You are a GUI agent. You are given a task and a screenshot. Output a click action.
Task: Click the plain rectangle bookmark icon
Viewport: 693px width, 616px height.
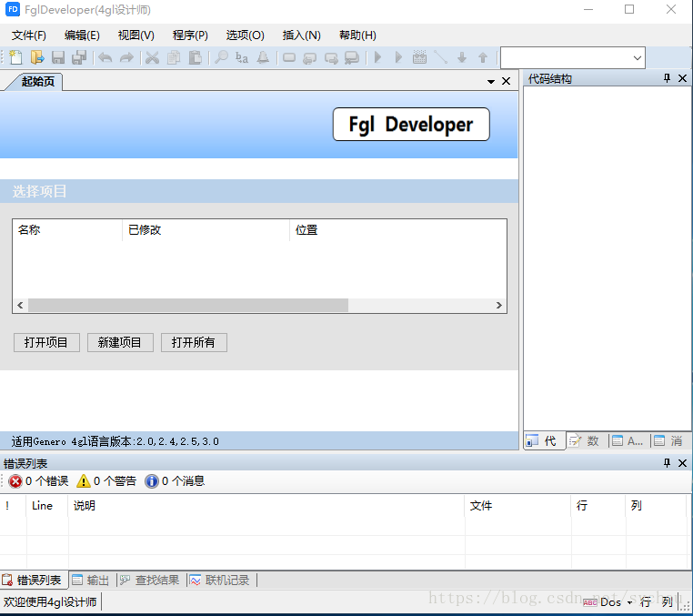pyautogui.click(x=289, y=57)
